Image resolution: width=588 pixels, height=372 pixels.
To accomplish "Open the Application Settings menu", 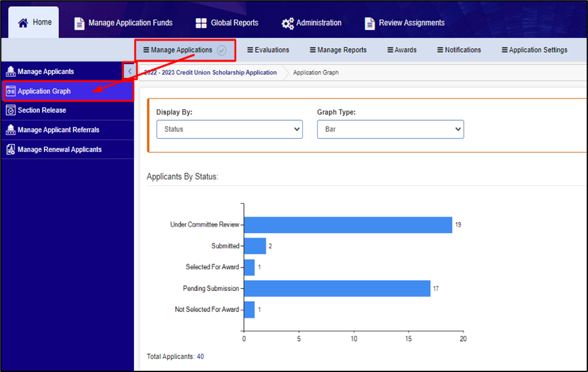I will pos(535,50).
